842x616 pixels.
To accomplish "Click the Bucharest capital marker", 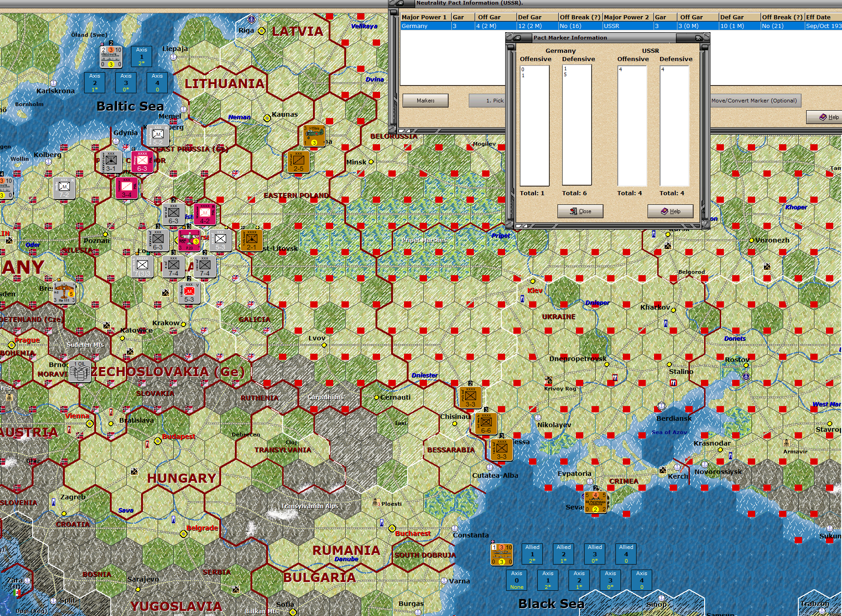I will [x=392, y=528].
